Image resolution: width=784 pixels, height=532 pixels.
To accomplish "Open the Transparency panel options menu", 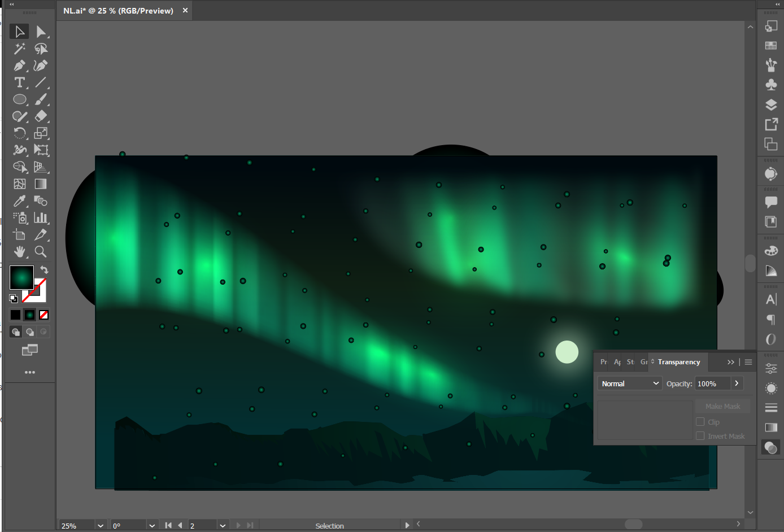I will point(748,362).
